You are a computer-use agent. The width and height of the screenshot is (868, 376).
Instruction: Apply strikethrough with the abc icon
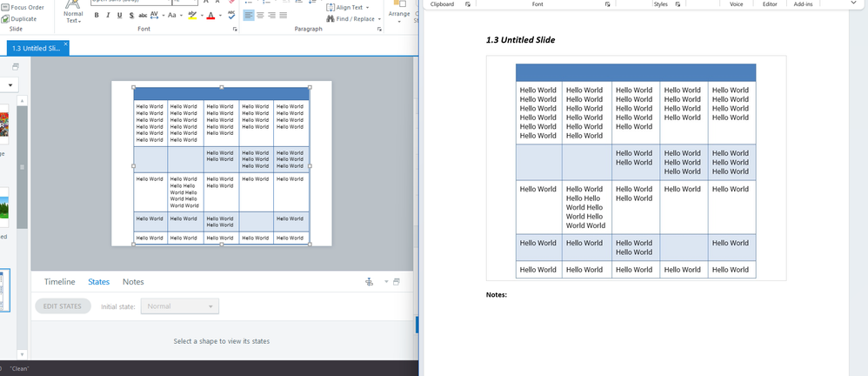click(x=143, y=16)
